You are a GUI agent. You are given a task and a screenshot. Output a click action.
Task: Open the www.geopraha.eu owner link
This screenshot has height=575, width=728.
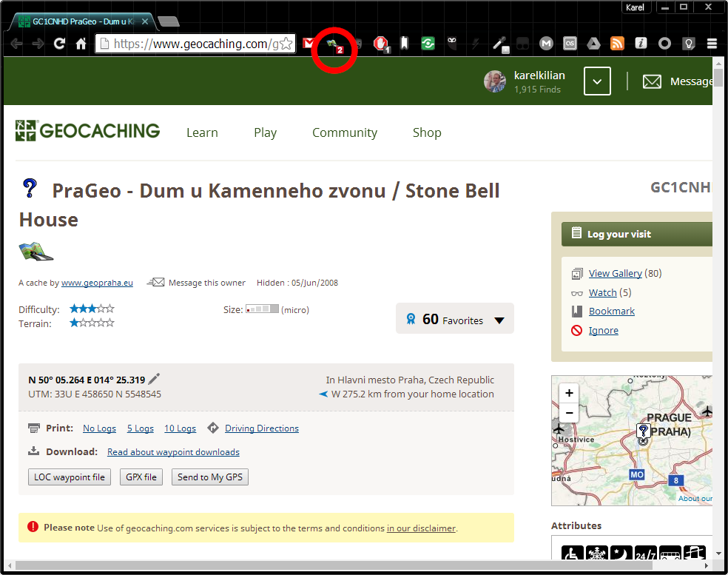[x=97, y=283]
